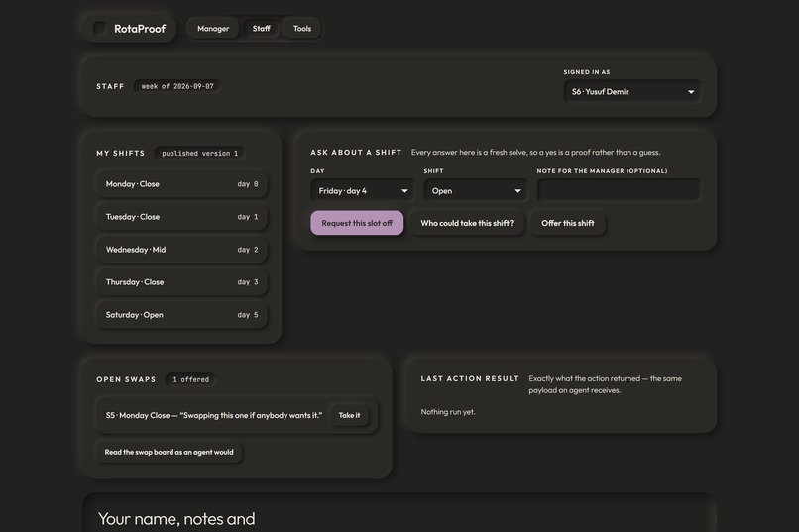Focus the note for the manager field

pyautogui.click(x=619, y=190)
